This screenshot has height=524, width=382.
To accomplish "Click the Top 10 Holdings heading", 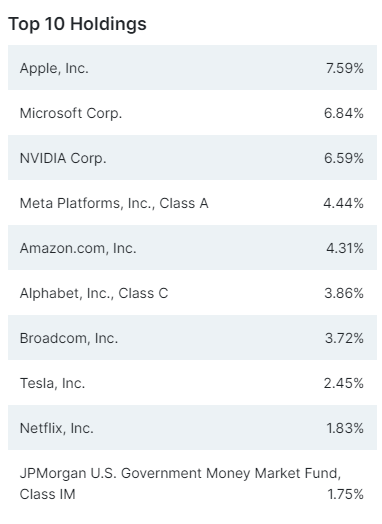I will (77, 24).
